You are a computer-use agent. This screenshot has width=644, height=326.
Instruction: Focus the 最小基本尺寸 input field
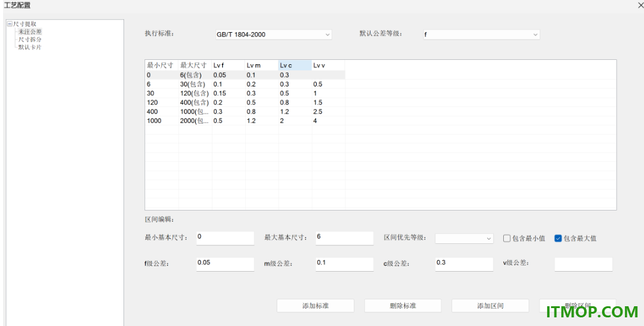[x=225, y=238]
